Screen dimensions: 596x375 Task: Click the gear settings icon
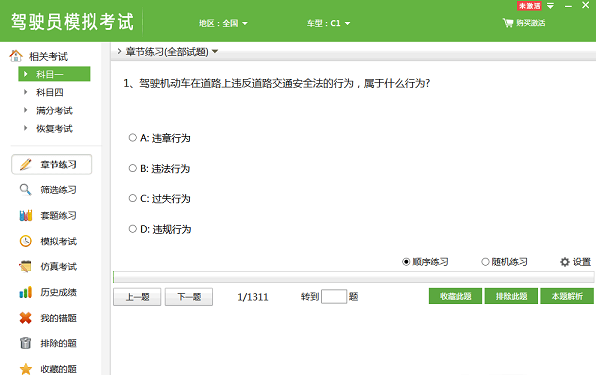click(x=565, y=262)
